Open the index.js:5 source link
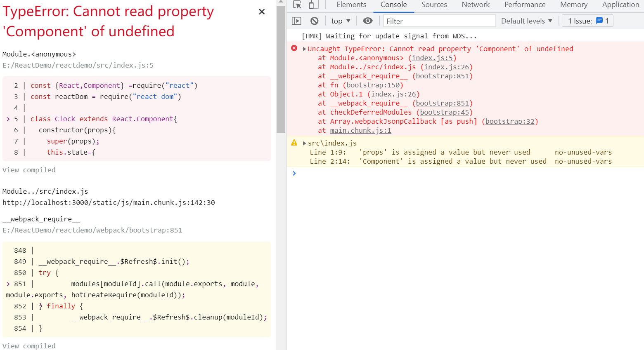This screenshot has width=644, height=350. [x=432, y=58]
